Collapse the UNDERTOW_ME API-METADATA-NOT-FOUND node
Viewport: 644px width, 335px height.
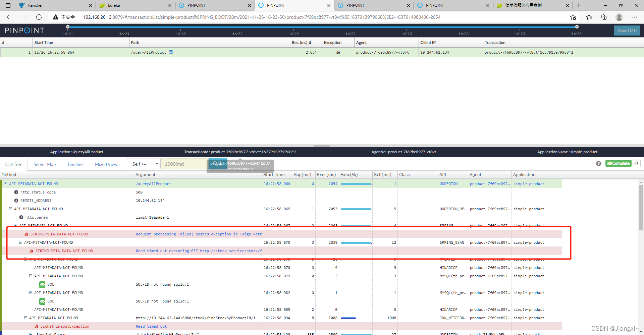point(10,209)
